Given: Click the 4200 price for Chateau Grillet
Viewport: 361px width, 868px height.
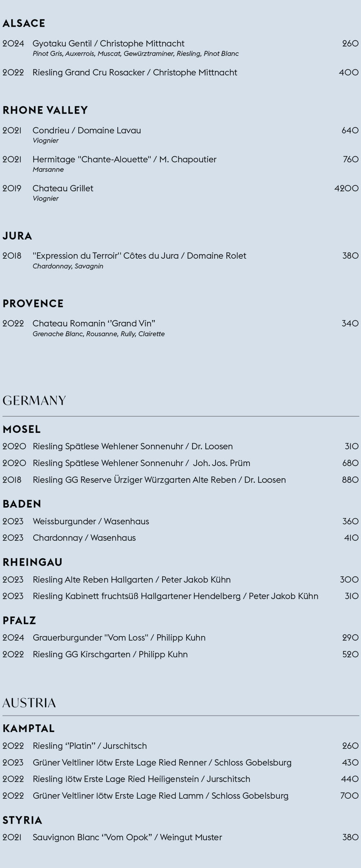Looking at the screenshot, I should [346, 188].
